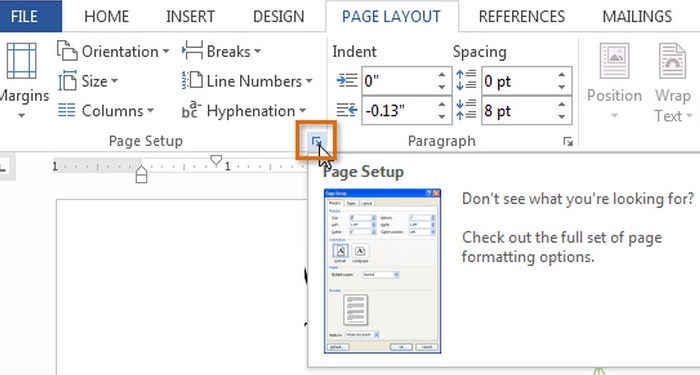Viewport: 700px width, 375px height.
Task: Click the Paragraph group label
Action: coord(442,141)
